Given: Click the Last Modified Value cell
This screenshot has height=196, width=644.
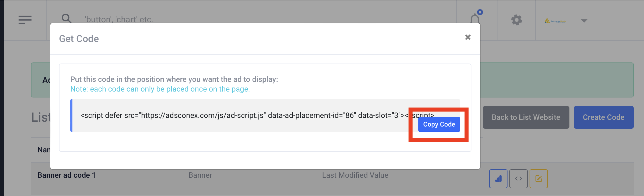Looking at the screenshot, I should click(x=355, y=175).
